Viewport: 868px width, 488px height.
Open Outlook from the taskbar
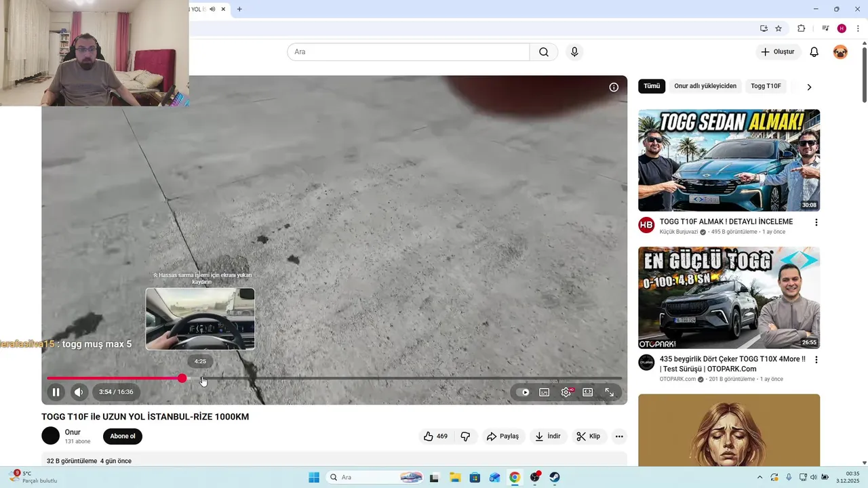[494, 477]
